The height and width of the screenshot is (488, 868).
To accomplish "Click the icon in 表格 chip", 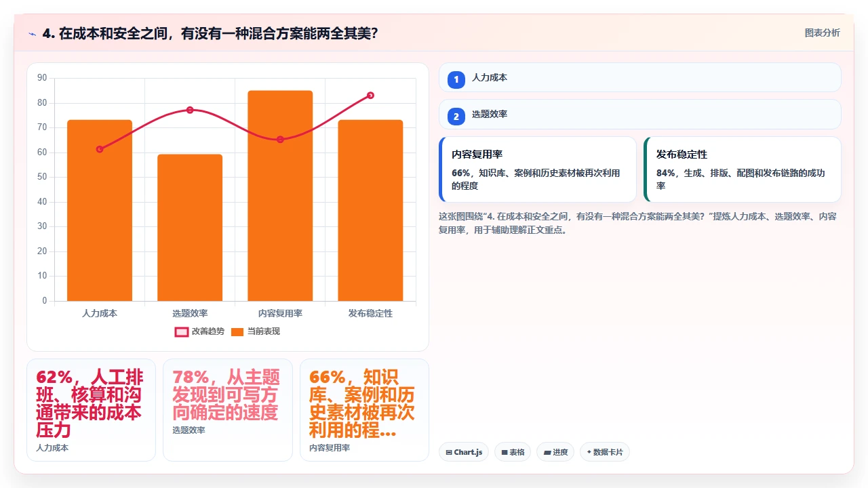I will (x=505, y=453).
